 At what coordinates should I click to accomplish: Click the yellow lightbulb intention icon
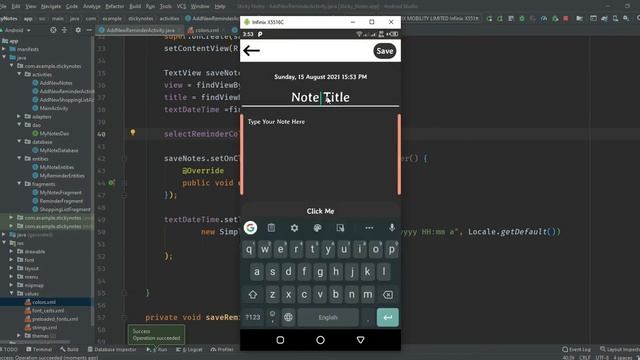tap(133, 132)
